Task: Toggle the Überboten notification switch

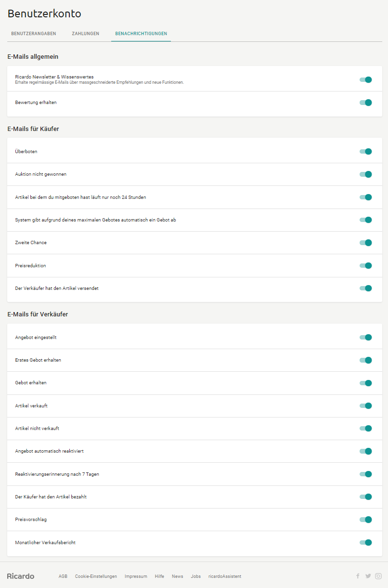Action: point(366,152)
